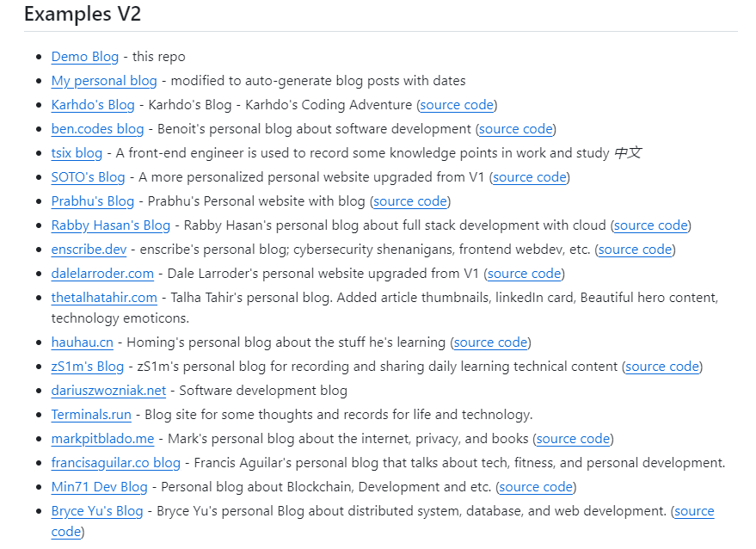Open dariuszwozniak.net link
This screenshot has height=549, width=756.
tap(108, 391)
